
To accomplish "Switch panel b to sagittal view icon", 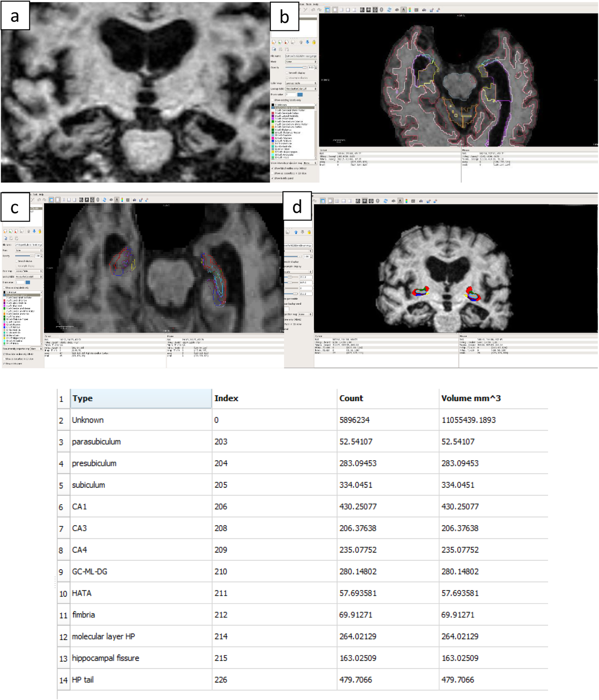I will (x=362, y=10).
